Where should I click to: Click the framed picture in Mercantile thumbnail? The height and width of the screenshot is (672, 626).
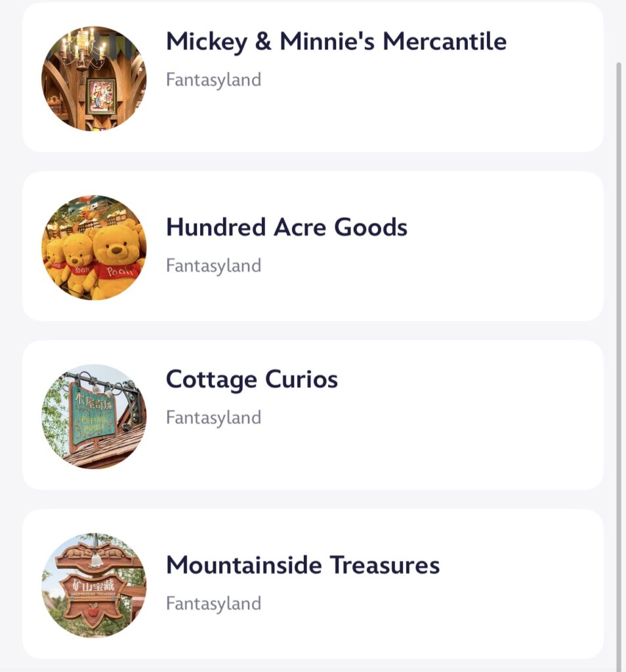pyautogui.click(x=102, y=96)
